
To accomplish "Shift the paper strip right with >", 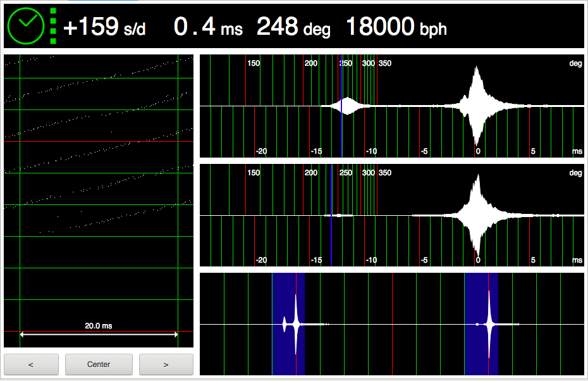I will click(x=166, y=365).
